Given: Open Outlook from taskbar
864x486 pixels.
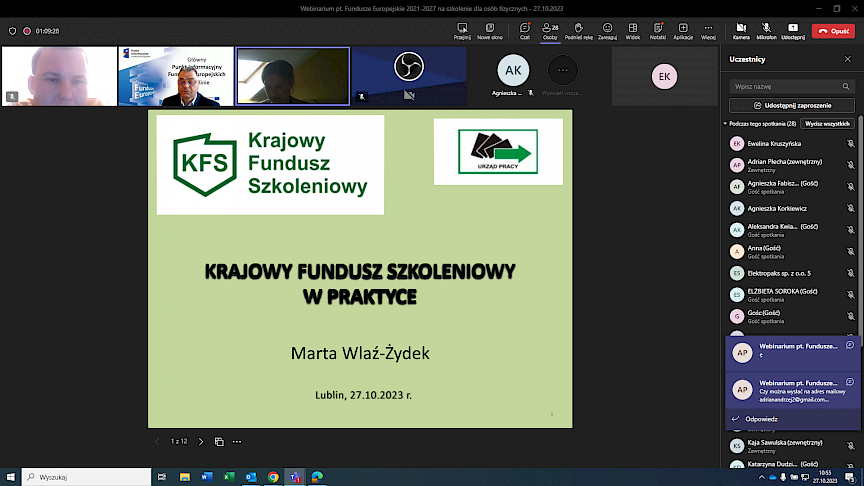Looking at the screenshot, I should (251, 477).
